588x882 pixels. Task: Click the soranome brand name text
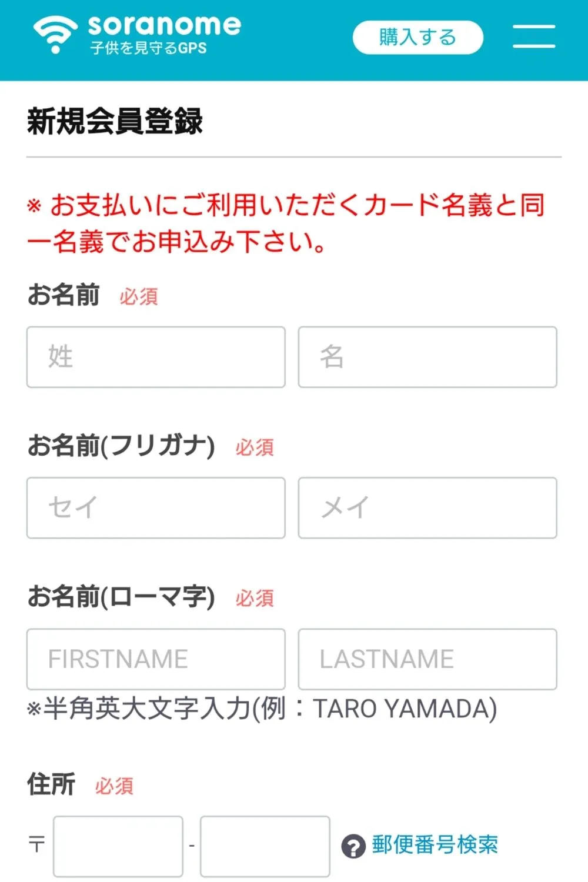[165, 25]
